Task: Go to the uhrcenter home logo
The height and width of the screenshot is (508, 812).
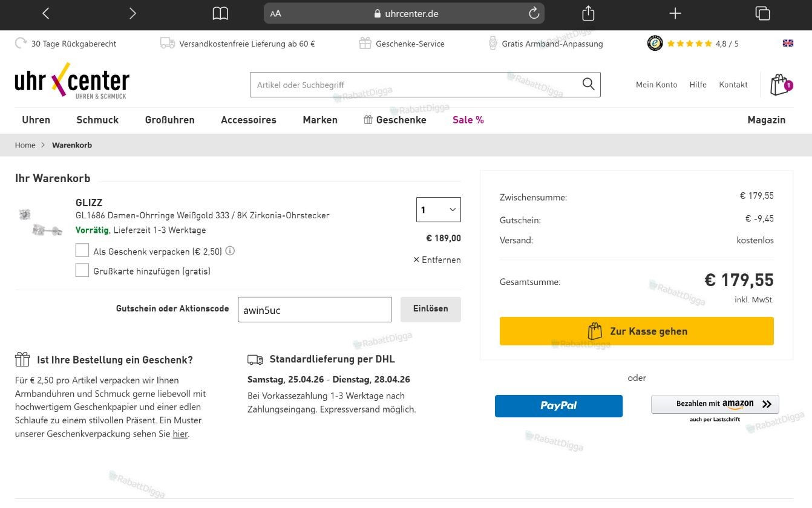Action: point(72,81)
